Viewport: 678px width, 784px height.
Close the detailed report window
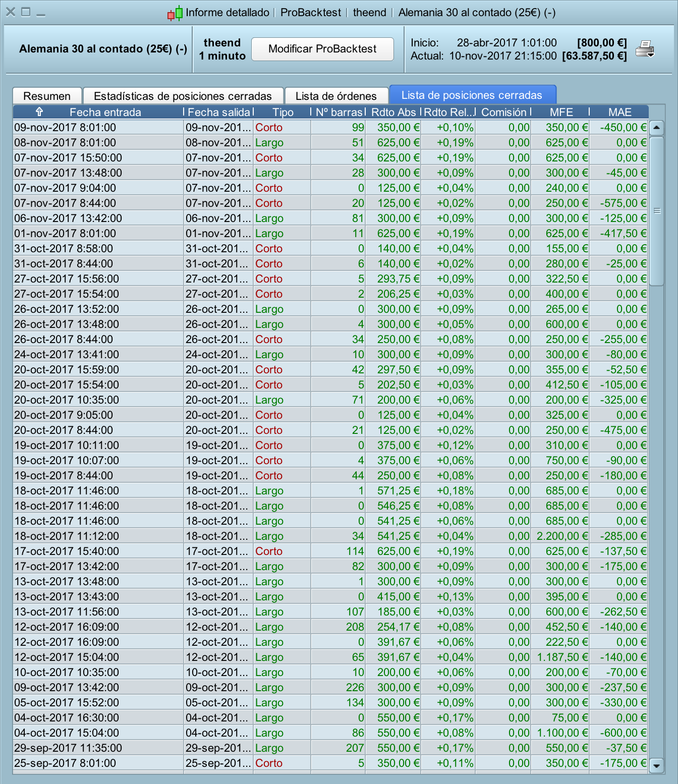11,12
